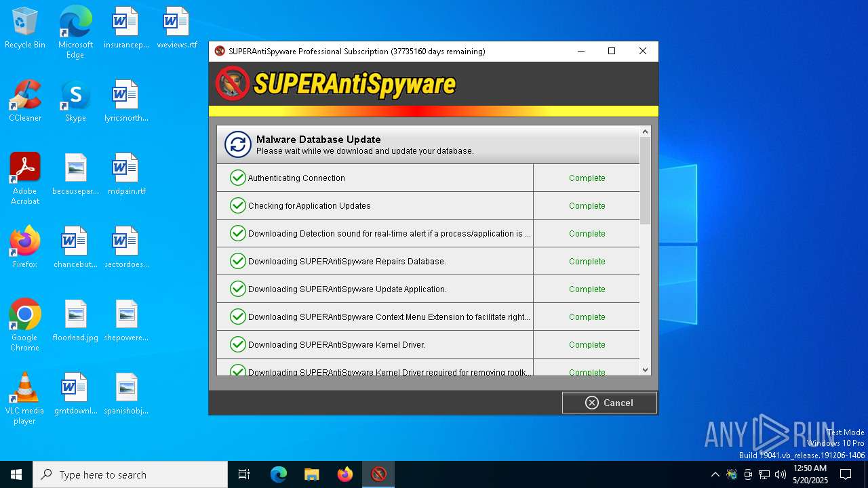Select 'Downloading SUPERAntiSpyware Update Application.' text
Screen dimensions: 868x488
347,289
